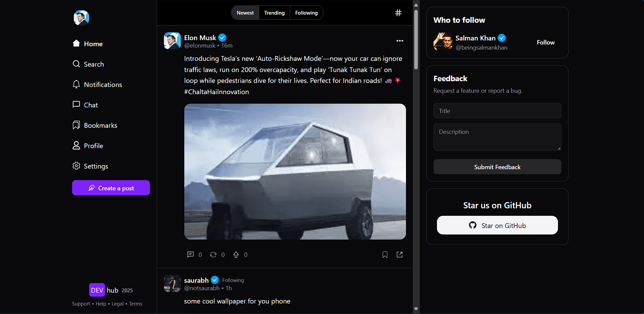This screenshot has height=314, width=644.
Task: Open Notifications from the sidebar
Action: pyautogui.click(x=103, y=84)
